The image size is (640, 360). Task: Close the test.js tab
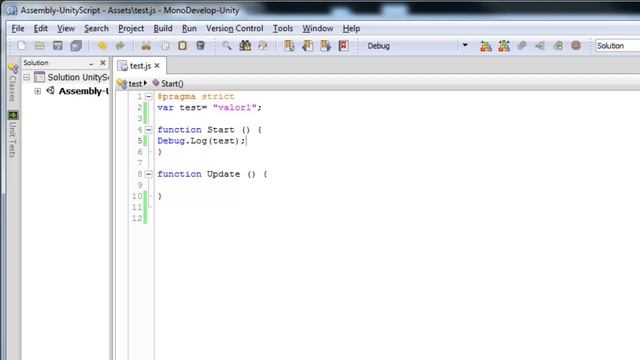click(157, 65)
